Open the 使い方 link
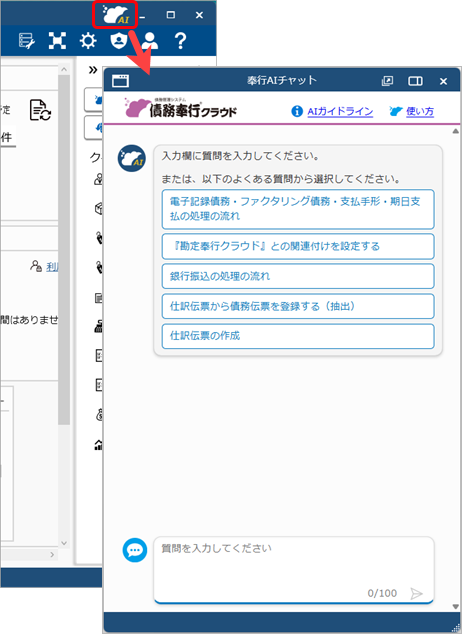The image size is (462, 634). 420,111
